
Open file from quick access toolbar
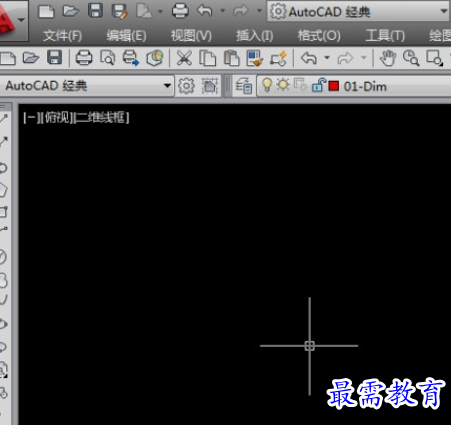coord(71,11)
